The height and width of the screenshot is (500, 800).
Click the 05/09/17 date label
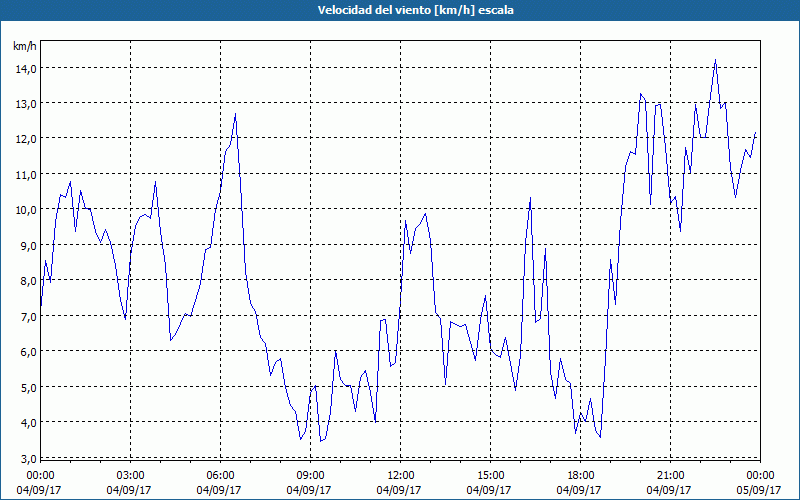tap(759, 490)
